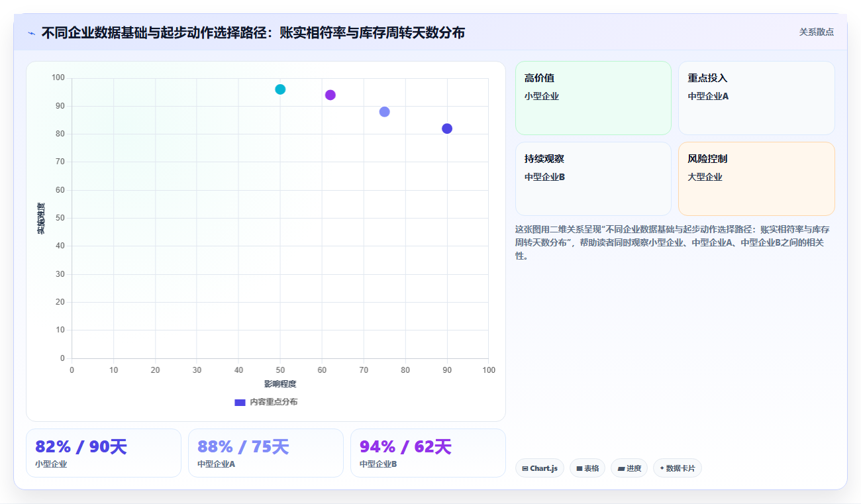Viewport: 861px width, 504px height.
Task: Click the 进度 tag icon
Action: (x=621, y=468)
